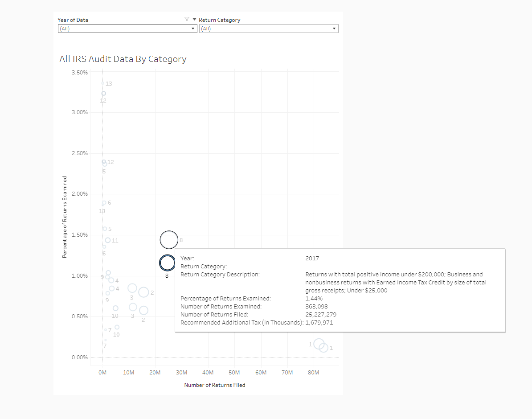Click the 2017 year value in tooltip
Screen dimensions: 532x419
point(312,259)
